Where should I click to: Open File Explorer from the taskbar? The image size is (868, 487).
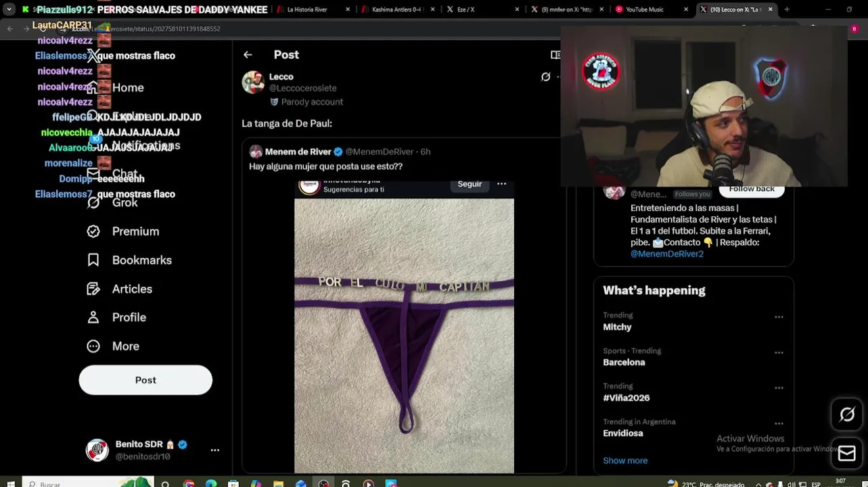coord(278,484)
